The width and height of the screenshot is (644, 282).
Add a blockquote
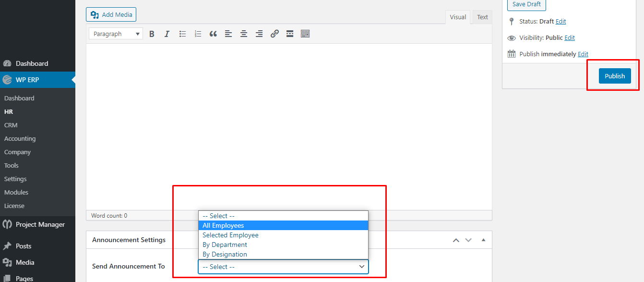click(x=213, y=34)
